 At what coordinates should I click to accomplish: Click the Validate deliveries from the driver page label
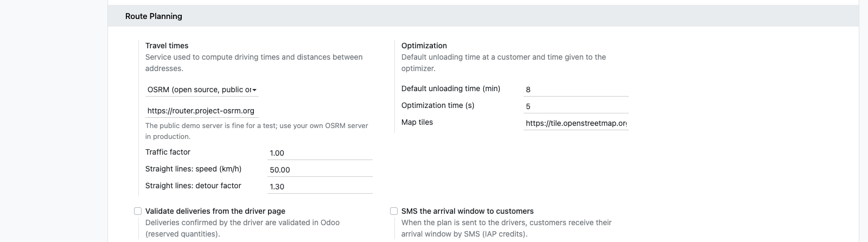tap(215, 211)
